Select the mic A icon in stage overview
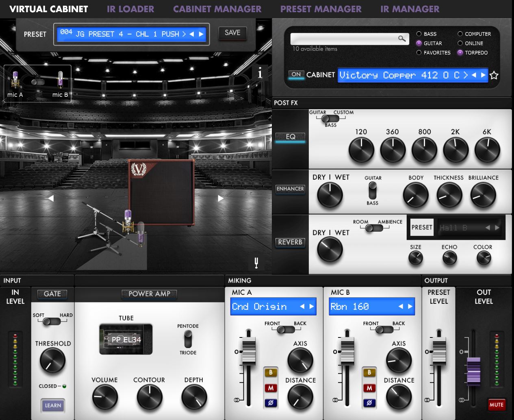 pyautogui.click(x=15, y=80)
